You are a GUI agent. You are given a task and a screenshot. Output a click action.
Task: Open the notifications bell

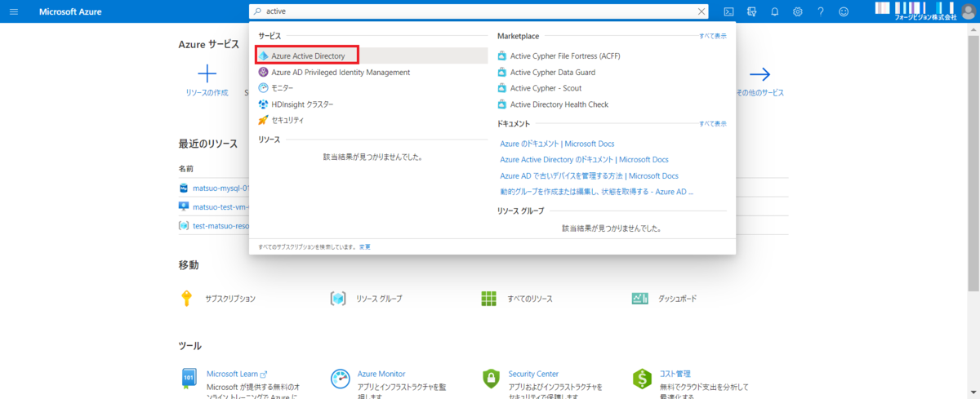point(774,11)
